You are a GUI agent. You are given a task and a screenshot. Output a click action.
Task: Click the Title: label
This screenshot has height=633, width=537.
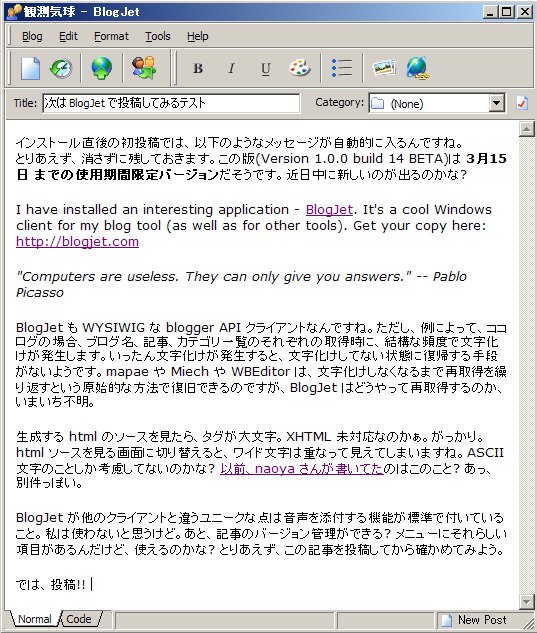coord(25,103)
